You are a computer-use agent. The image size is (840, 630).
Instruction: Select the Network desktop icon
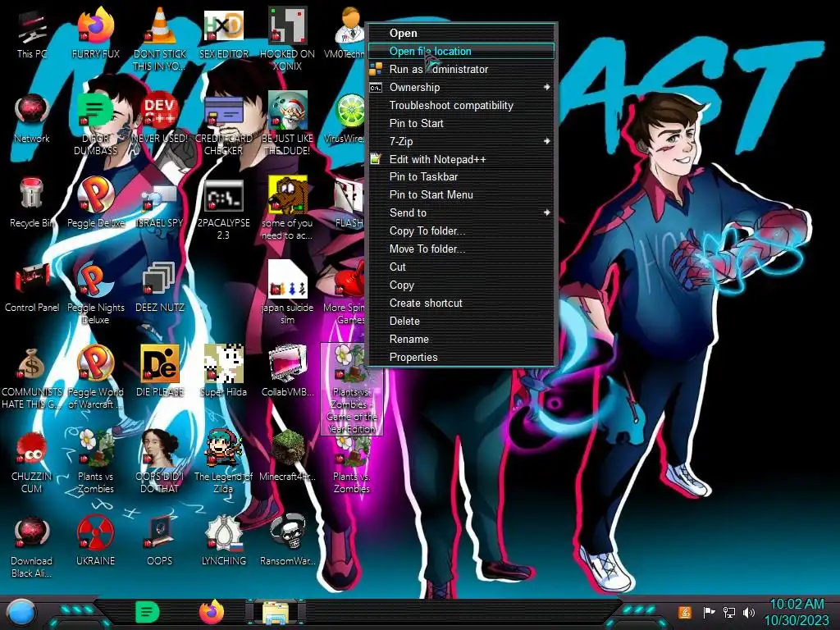pyautogui.click(x=32, y=119)
